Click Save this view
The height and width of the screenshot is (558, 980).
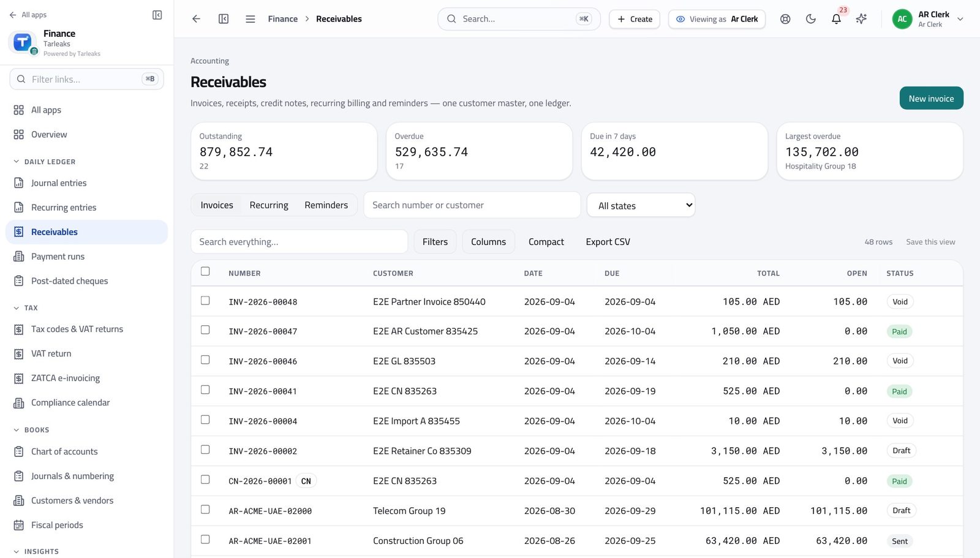(x=930, y=242)
